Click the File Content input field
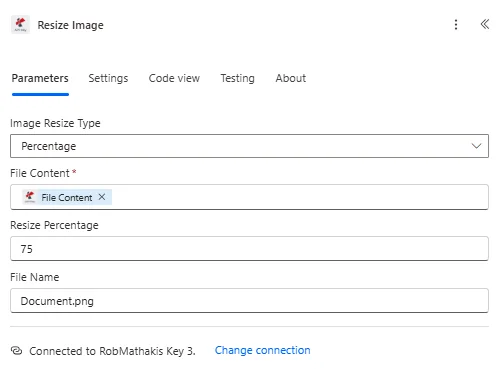Viewport: 497px width, 369px height. 249,197
